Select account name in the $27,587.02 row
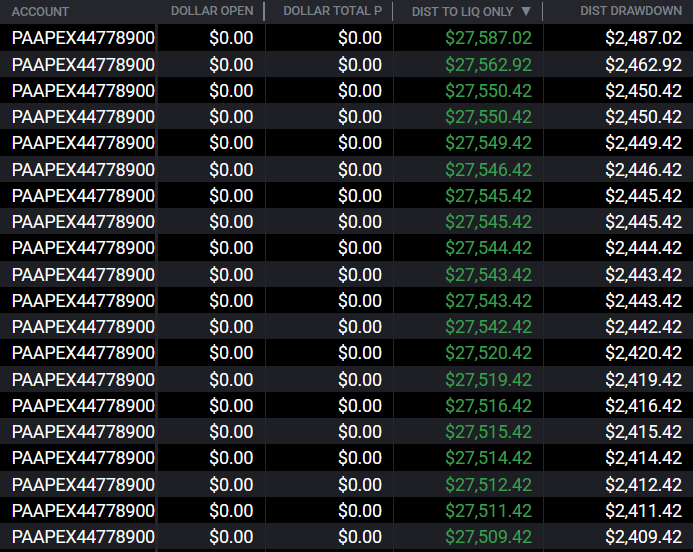Image resolution: width=693 pixels, height=552 pixels. [x=83, y=38]
